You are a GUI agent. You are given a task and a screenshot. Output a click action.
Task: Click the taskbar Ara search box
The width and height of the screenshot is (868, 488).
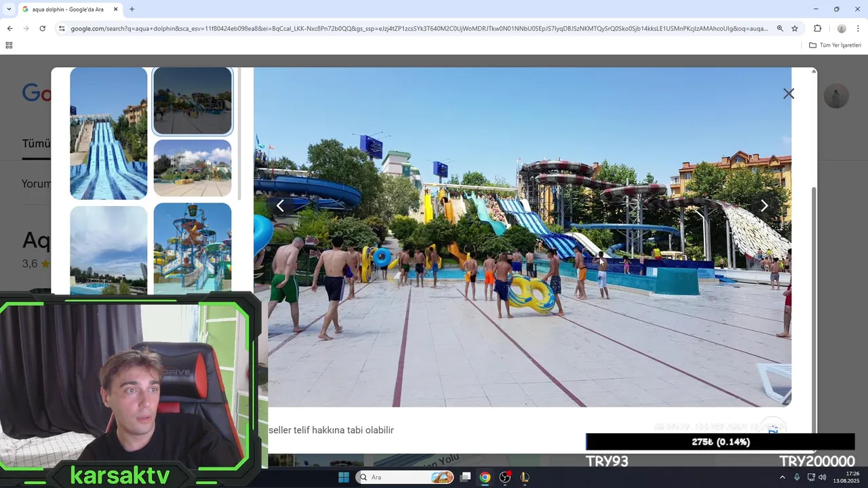coord(406,477)
